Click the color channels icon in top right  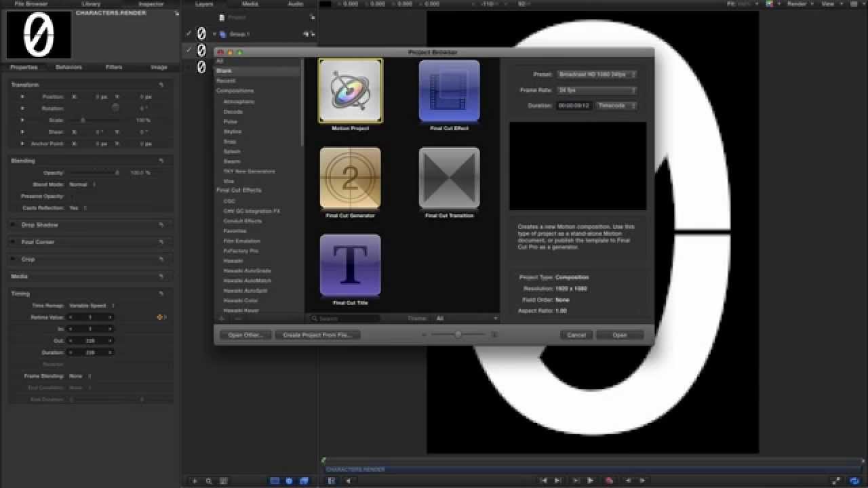tap(770, 3)
